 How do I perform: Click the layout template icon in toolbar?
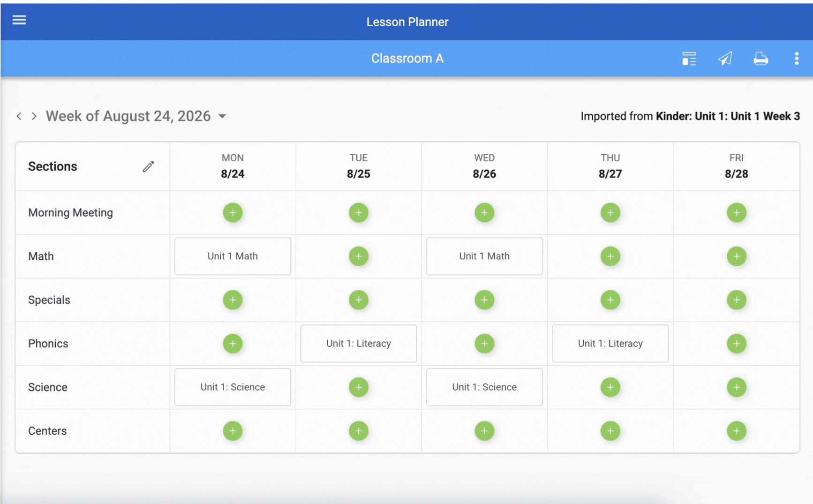pos(689,59)
